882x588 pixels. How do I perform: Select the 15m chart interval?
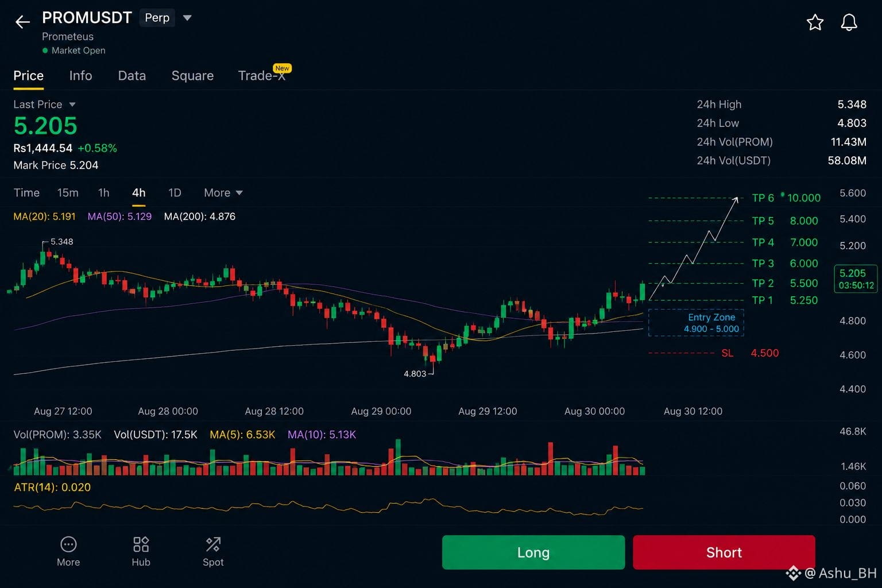pyautogui.click(x=68, y=193)
